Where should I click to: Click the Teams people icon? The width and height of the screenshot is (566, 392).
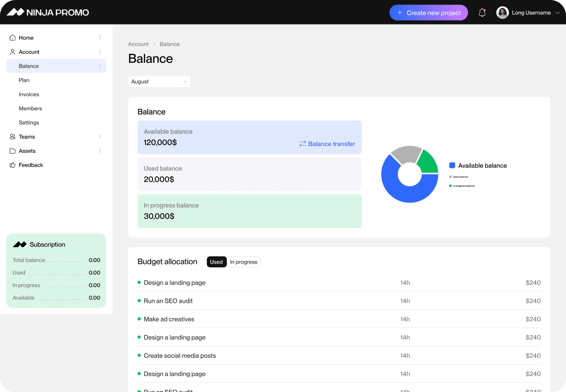pos(13,137)
